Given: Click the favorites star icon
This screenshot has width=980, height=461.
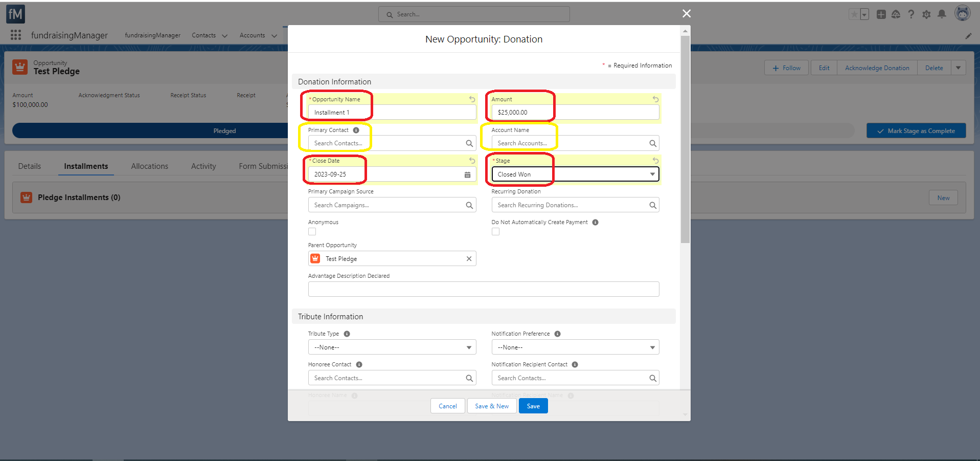Looking at the screenshot, I should point(854,14).
